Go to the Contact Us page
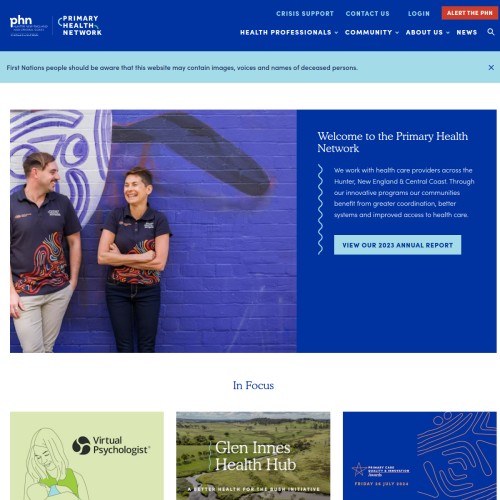 [367, 14]
